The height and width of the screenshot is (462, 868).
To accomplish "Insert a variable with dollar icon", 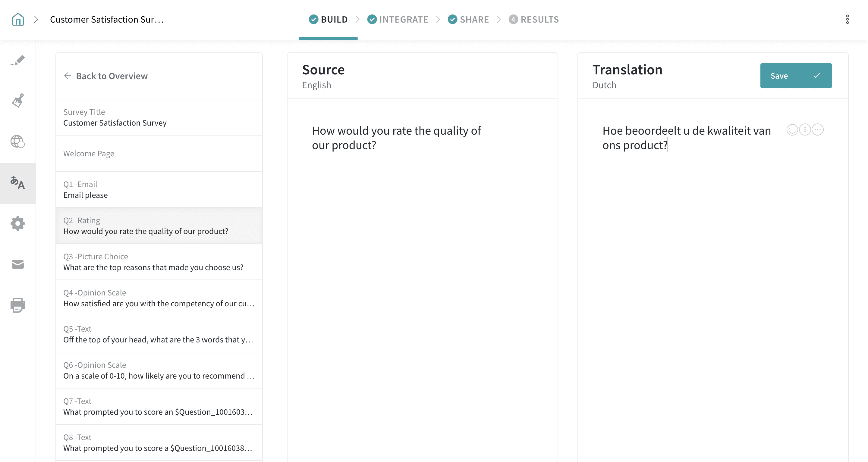I will [x=805, y=130].
